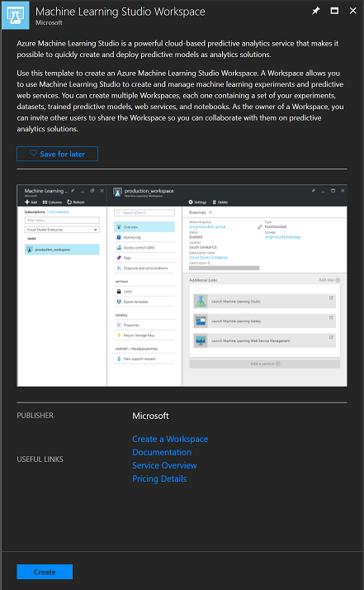Click Launch Machine Learning Studio flask icon
Screen dimensions: 364x590
[201, 302]
